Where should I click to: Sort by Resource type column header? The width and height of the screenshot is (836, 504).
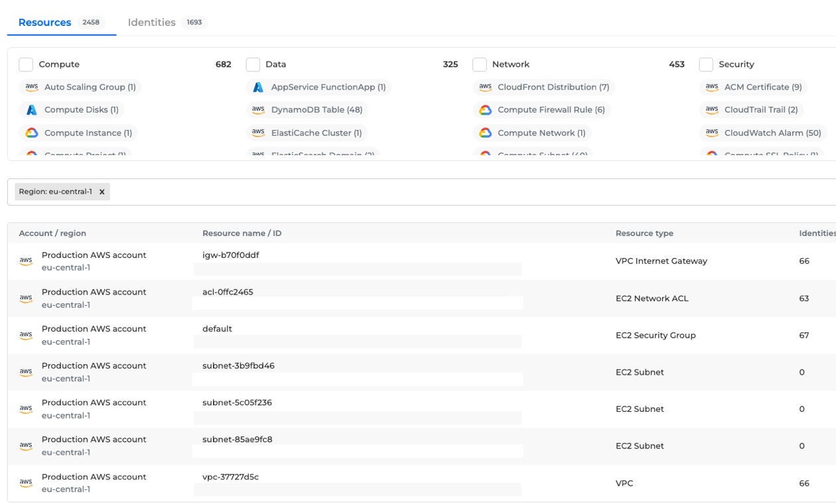[644, 233]
